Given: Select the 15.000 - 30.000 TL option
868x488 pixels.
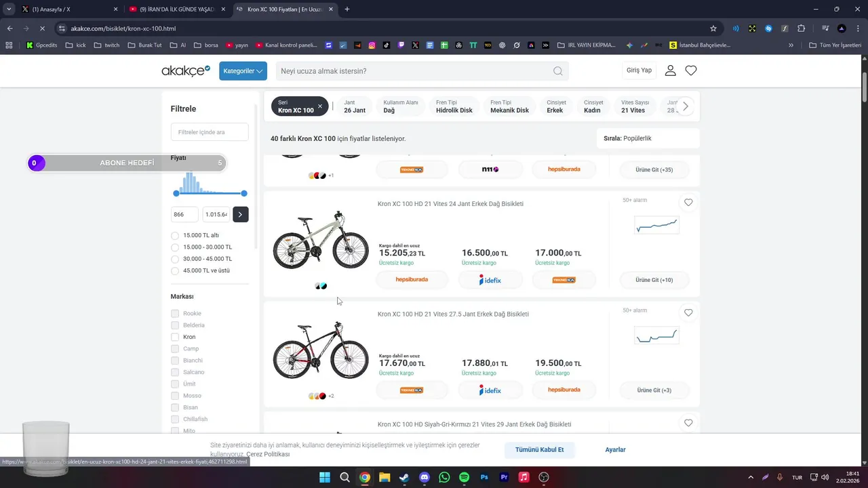Looking at the screenshot, I should point(175,247).
